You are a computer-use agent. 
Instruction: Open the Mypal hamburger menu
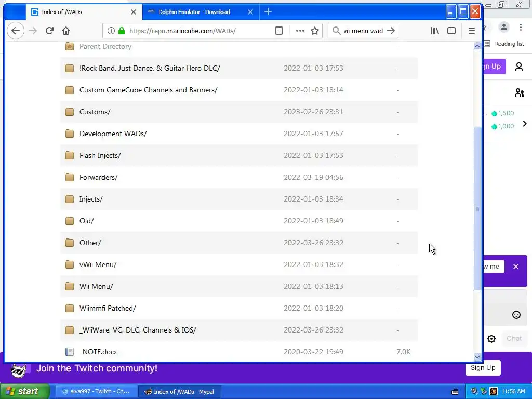472,31
